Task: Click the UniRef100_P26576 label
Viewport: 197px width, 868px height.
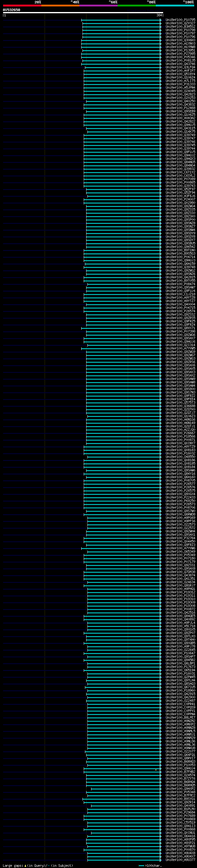Action: [180, 487]
